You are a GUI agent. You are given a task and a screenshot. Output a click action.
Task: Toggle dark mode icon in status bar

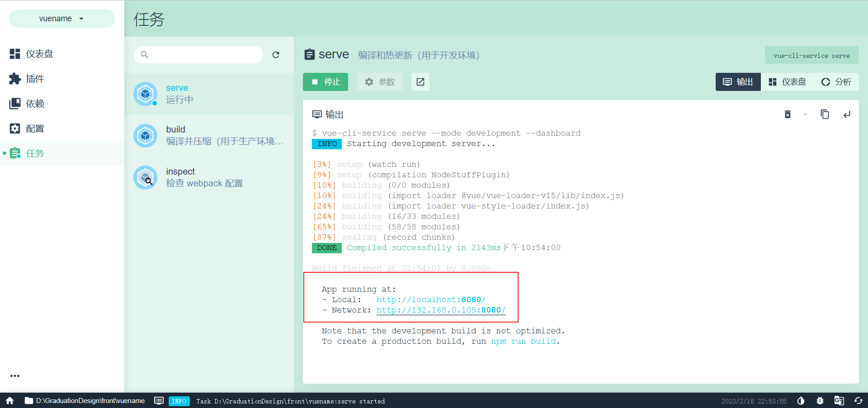coord(801,401)
